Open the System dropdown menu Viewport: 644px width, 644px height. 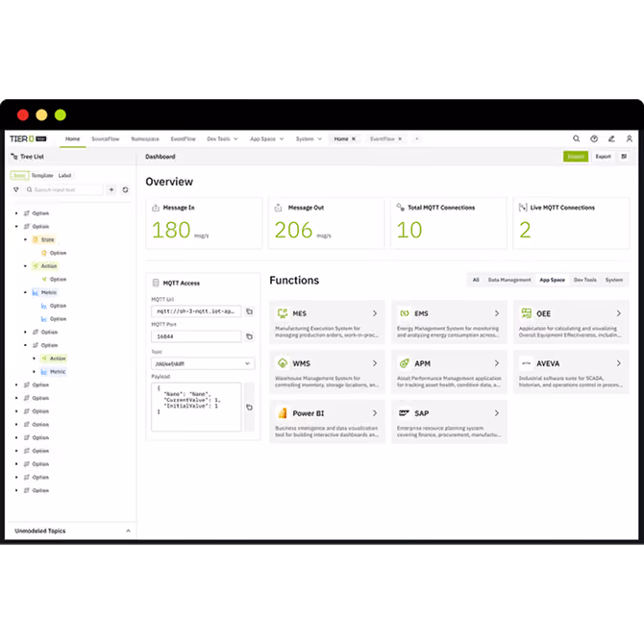(x=309, y=138)
